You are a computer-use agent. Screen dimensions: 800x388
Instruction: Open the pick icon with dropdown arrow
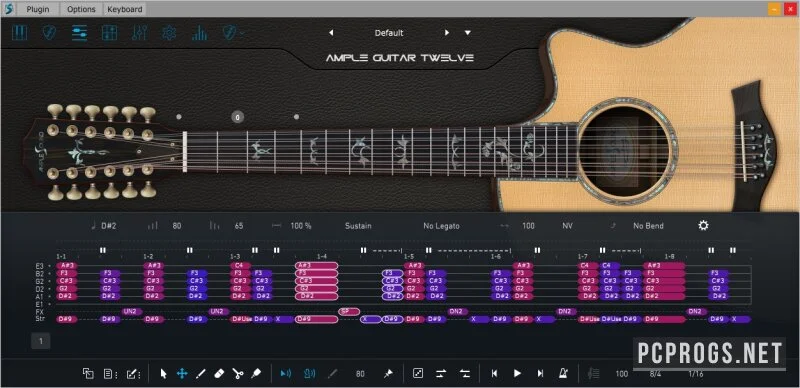[233, 33]
